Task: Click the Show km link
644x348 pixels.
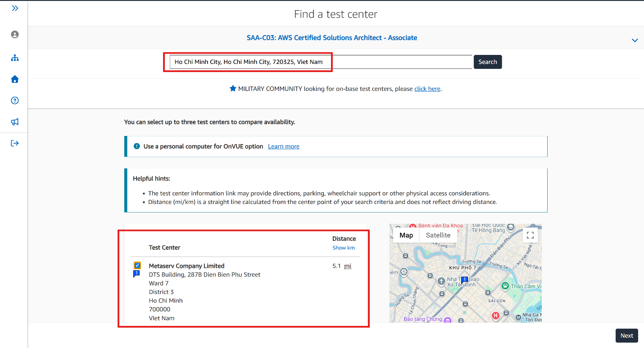Action: point(344,248)
